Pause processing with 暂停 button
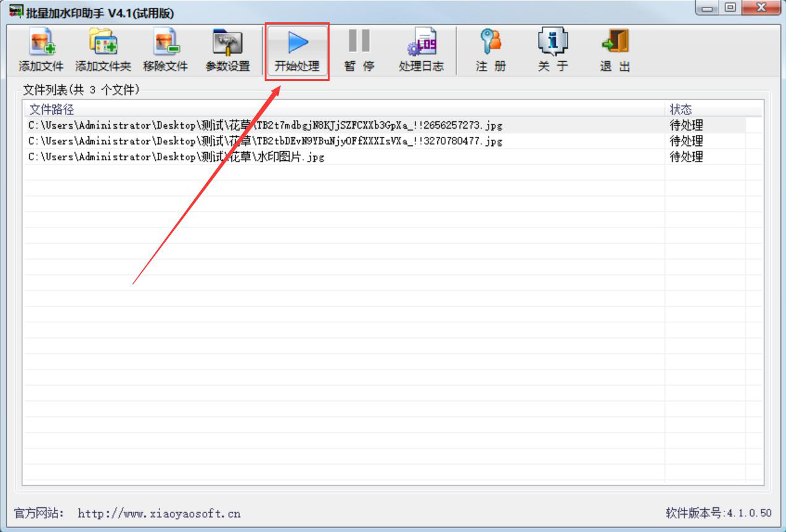Image resolution: width=786 pixels, height=532 pixels. (359, 51)
